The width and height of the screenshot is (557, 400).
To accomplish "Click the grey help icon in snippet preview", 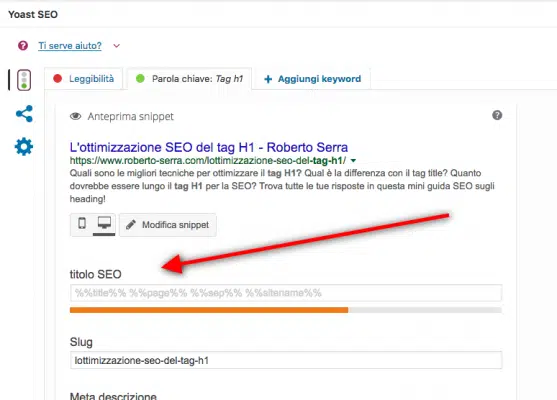I will point(497,115).
